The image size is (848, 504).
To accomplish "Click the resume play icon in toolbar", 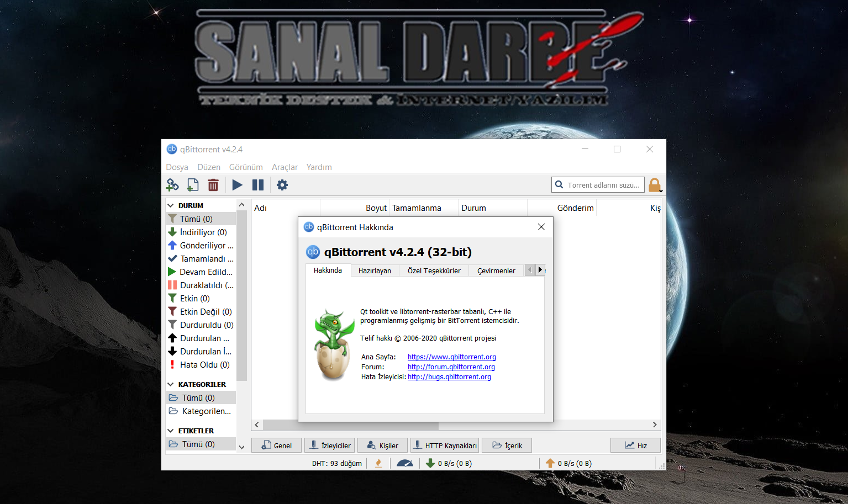I will coord(238,185).
